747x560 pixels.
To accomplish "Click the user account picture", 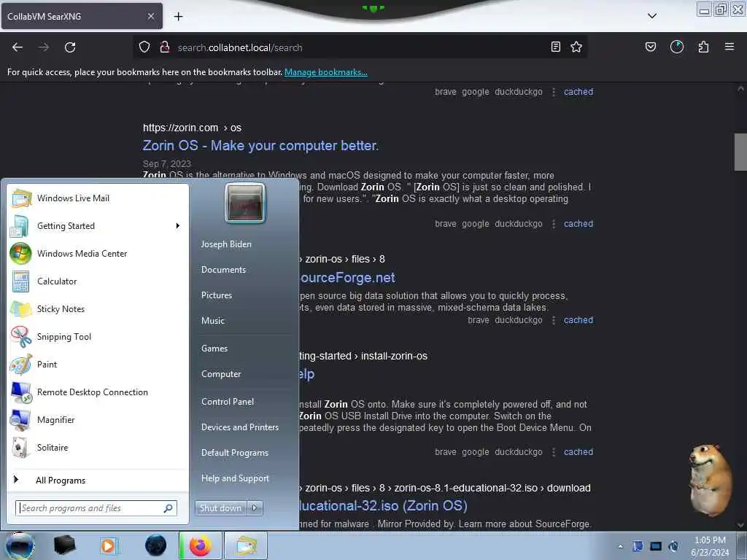I will click(245, 203).
